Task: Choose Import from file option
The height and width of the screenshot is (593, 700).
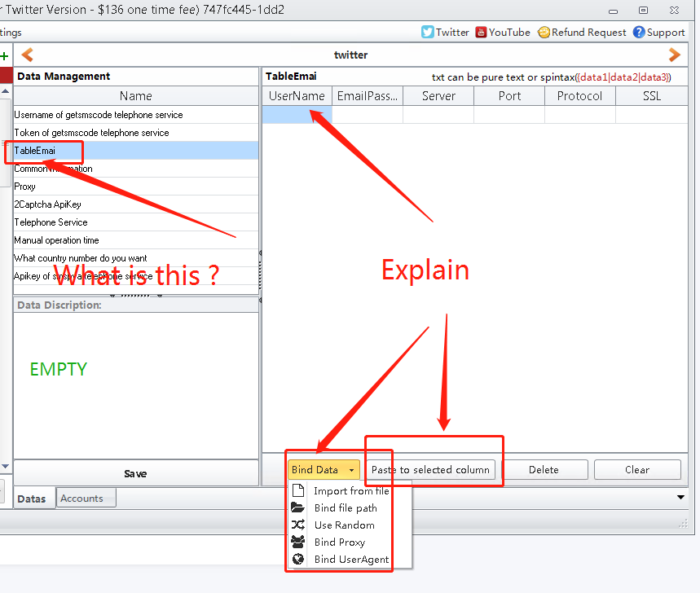Action: click(x=350, y=491)
